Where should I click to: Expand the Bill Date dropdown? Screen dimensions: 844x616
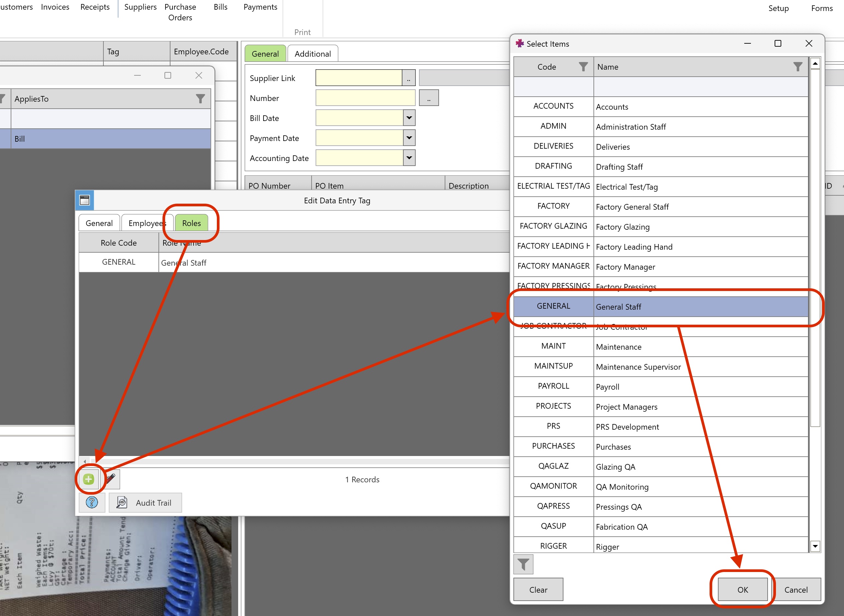click(409, 118)
